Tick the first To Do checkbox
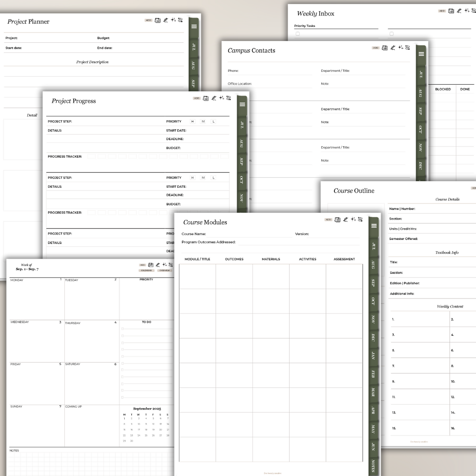The height and width of the screenshot is (476, 476). coord(123,329)
